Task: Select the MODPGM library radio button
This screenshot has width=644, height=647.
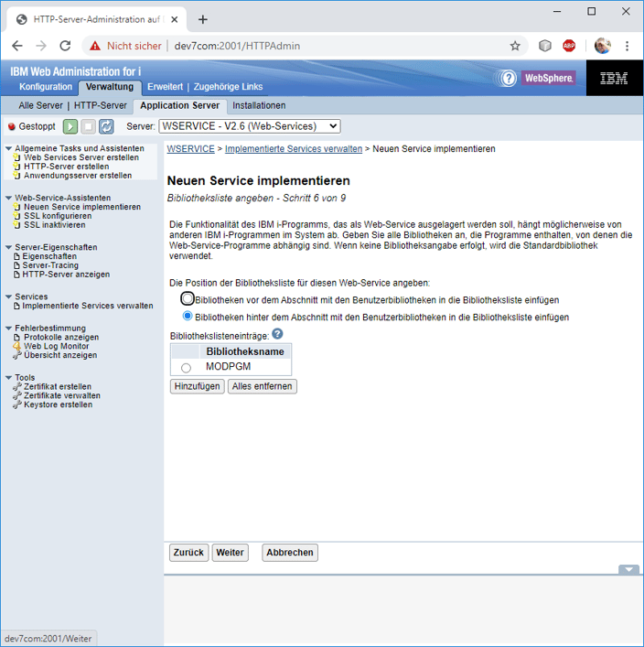Action: 186,368
